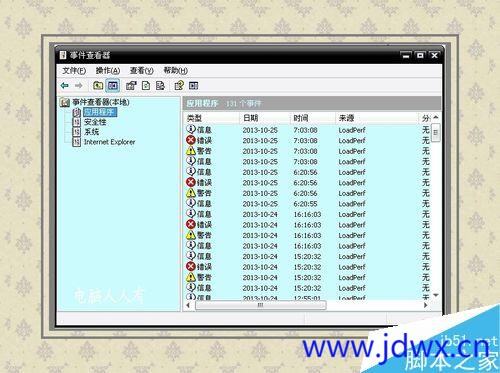500x373 pixels.
Task: Select 系统 log in the tree
Action: click(x=91, y=132)
